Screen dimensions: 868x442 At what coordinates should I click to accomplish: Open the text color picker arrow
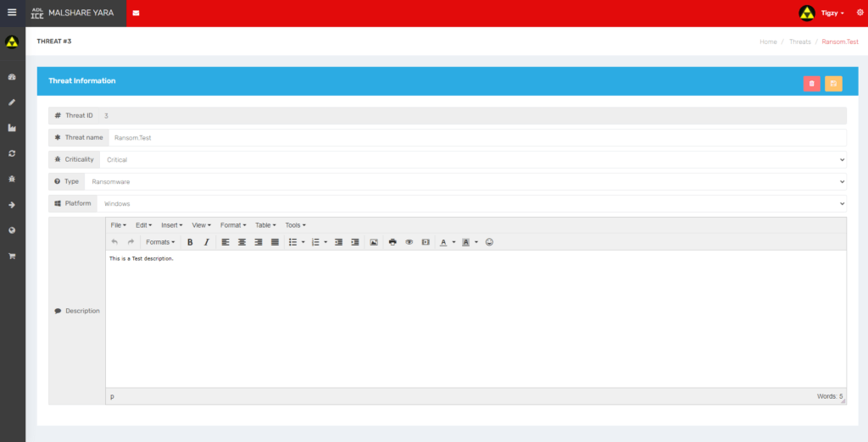tap(453, 242)
